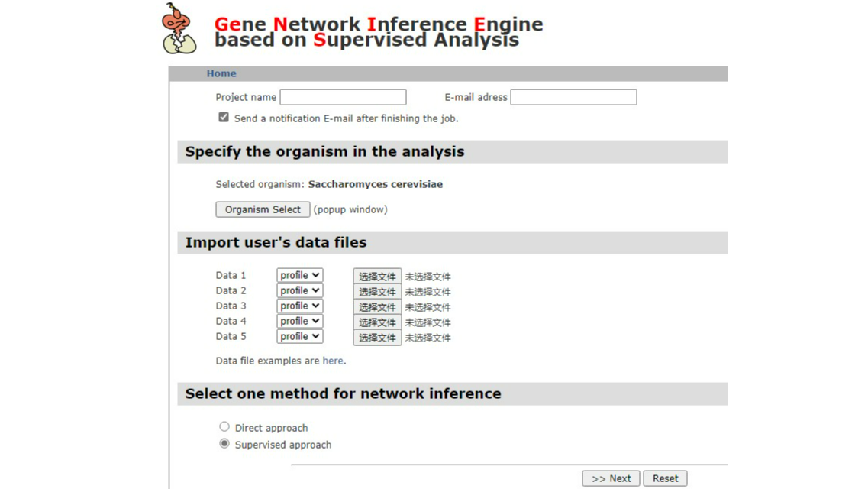Focus the Project name field
Viewport: 868px width, 489px height.
(344, 97)
